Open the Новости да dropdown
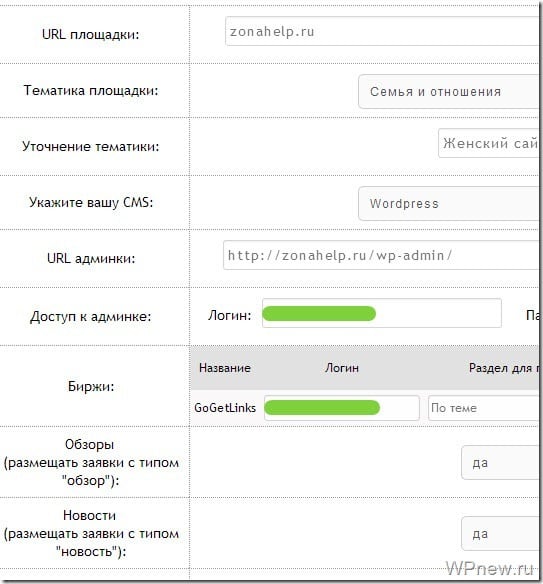543x584 pixels. [500, 534]
